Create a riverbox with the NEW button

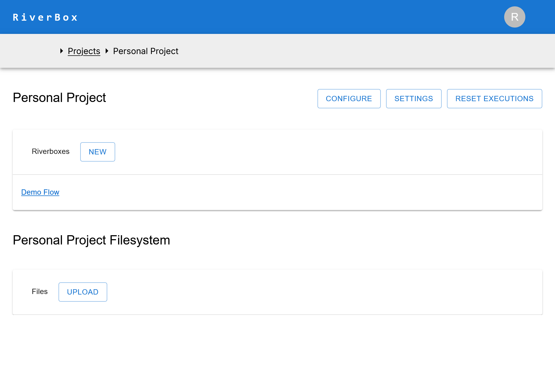(x=97, y=152)
